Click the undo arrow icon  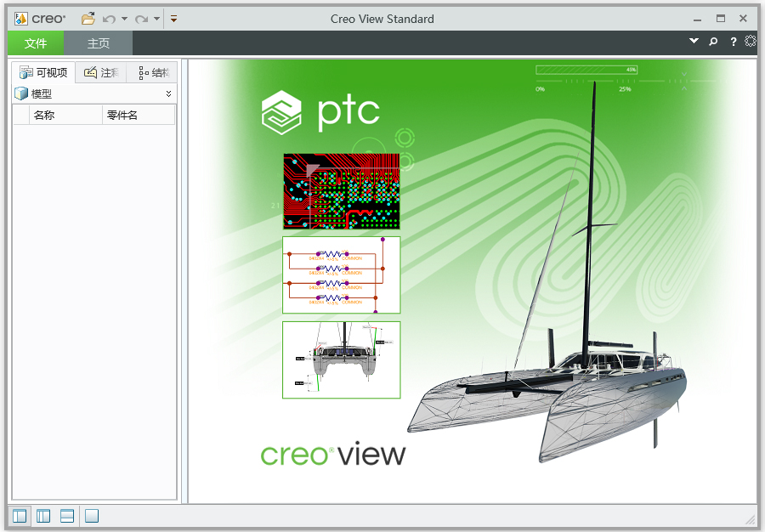pyautogui.click(x=109, y=19)
